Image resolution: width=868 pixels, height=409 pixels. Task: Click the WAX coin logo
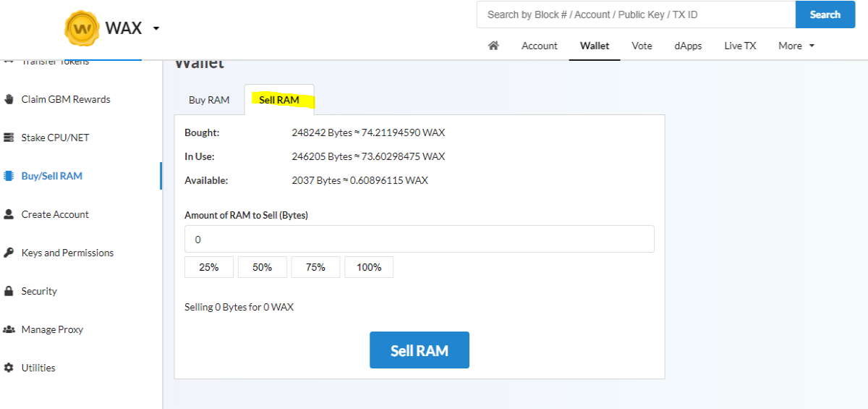pyautogui.click(x=82, y=29)
